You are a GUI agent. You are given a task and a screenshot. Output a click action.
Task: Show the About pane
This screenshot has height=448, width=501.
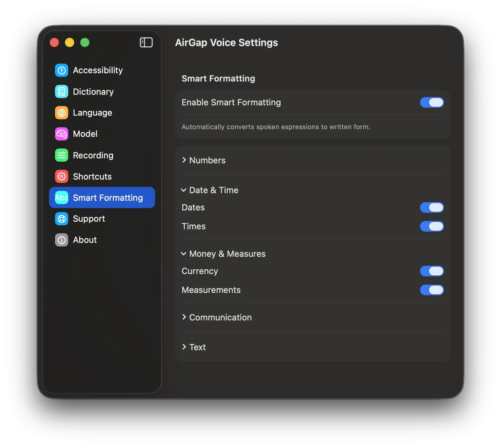click(x=102, y=240)
